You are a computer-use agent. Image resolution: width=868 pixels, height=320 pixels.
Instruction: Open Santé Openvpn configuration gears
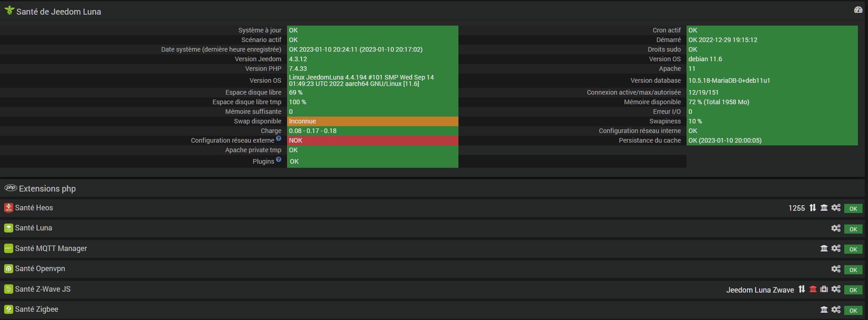tap(836, 269)
